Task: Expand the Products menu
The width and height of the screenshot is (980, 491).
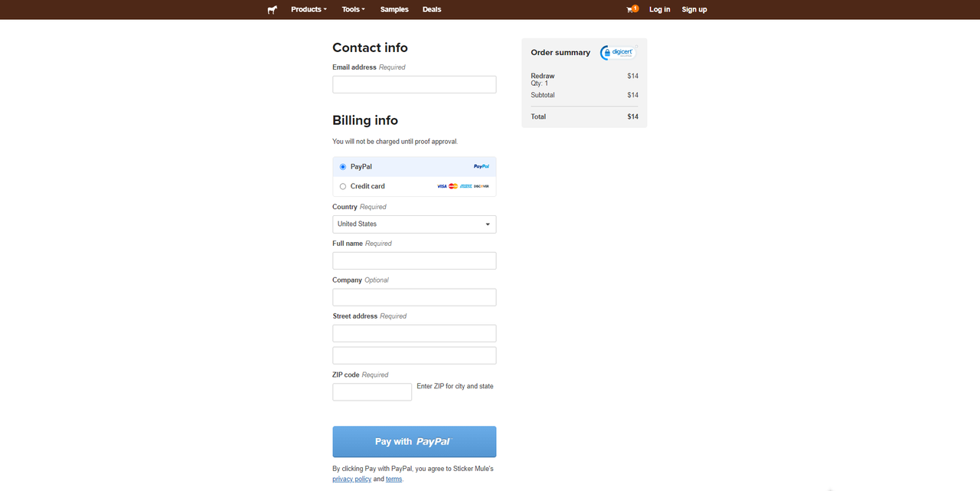Action: (x=309, y=9)
